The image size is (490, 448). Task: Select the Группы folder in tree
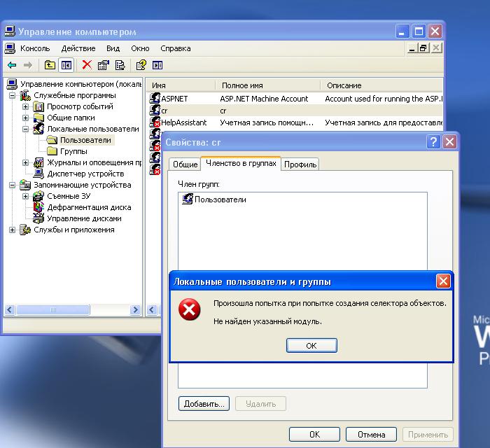click(x=73, y=151)
